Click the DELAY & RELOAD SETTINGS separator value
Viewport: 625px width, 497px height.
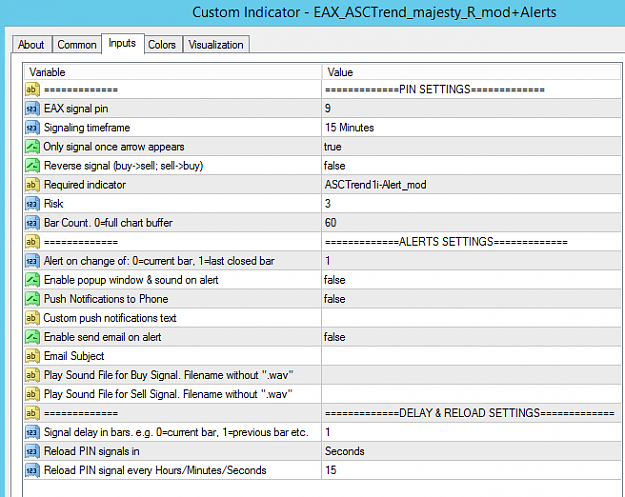tap(470, 413)
